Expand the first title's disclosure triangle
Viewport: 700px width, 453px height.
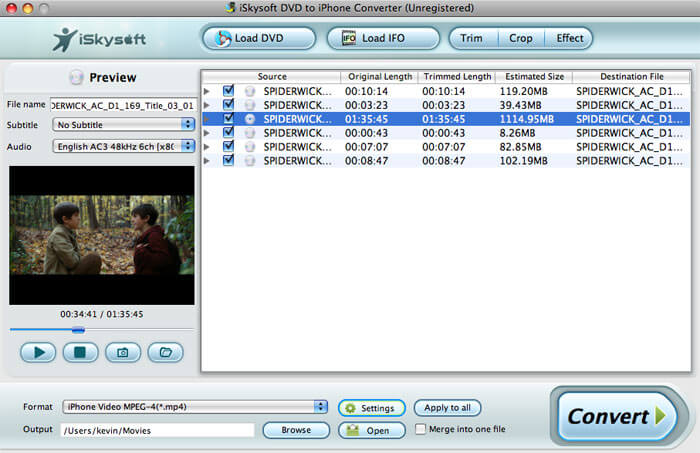click(x=207, y=91)
